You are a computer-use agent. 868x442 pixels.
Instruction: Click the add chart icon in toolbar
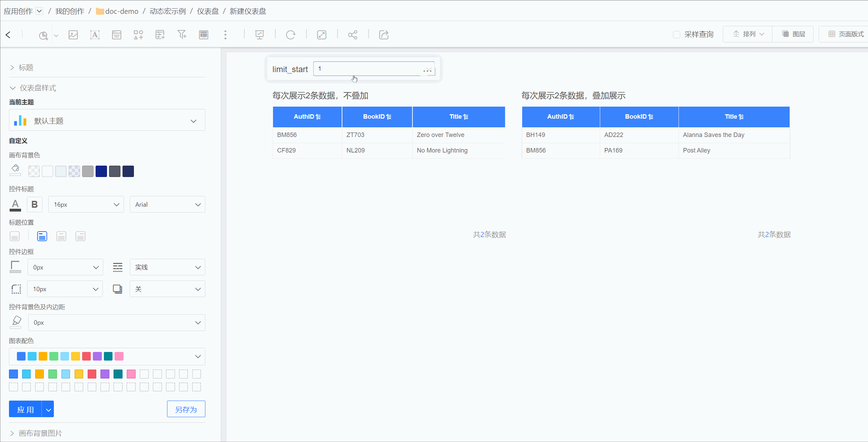pos(43,35)
